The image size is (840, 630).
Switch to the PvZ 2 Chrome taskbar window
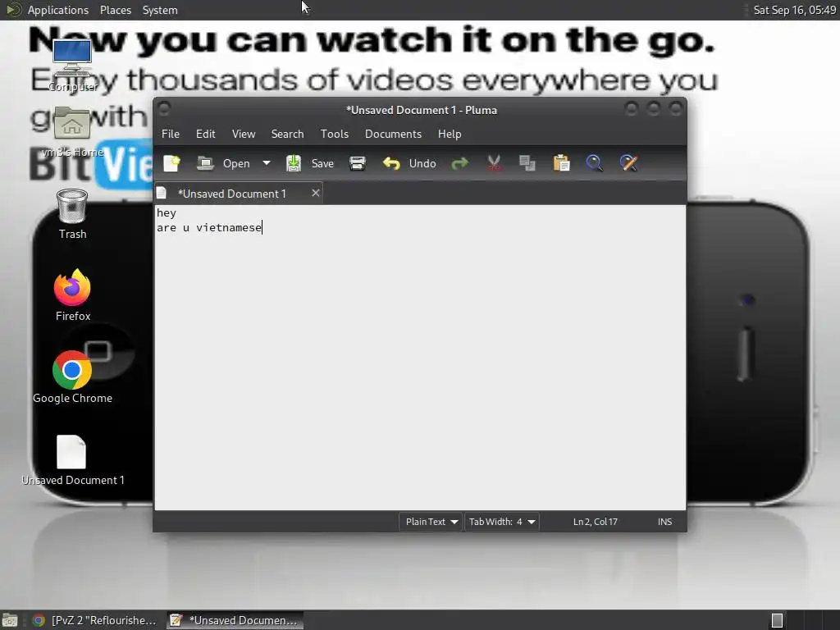pos(94,620)
